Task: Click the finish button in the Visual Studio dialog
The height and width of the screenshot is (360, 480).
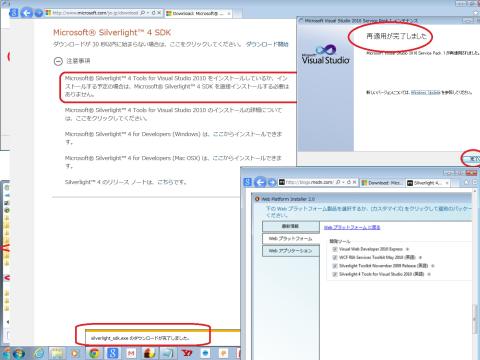Action: (x=473, y=159)
